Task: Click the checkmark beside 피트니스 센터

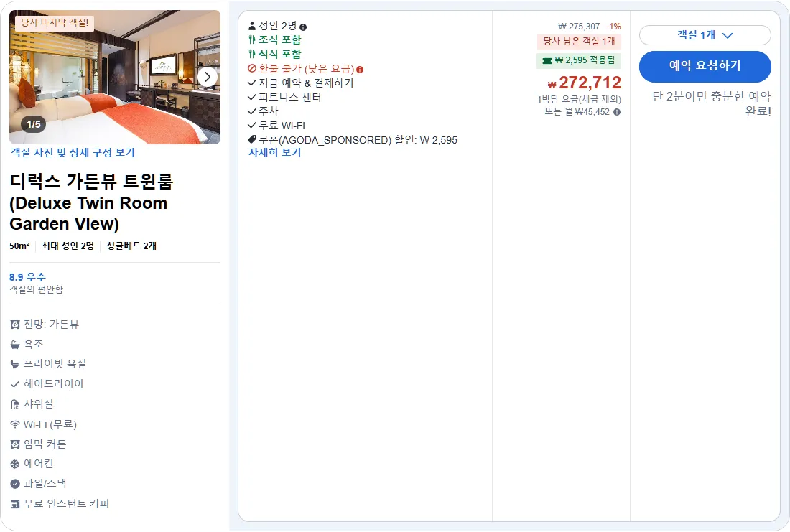Action: point(252,97)
